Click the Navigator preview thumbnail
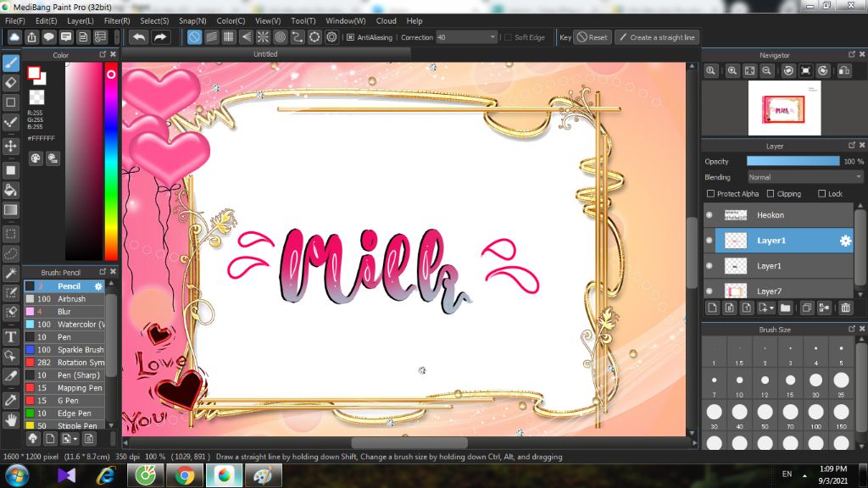Viewport: 868px width, 488px height. [784, 108]
